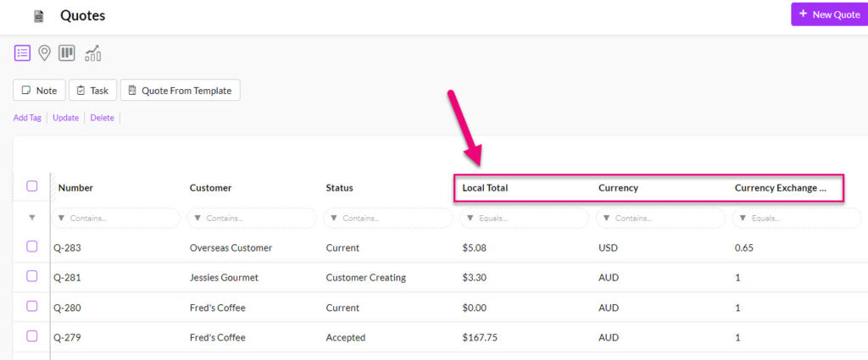Open map view via location pin icon
This screenshot has height=360, width=868.
pyautogui.click(x=45, y=53)
